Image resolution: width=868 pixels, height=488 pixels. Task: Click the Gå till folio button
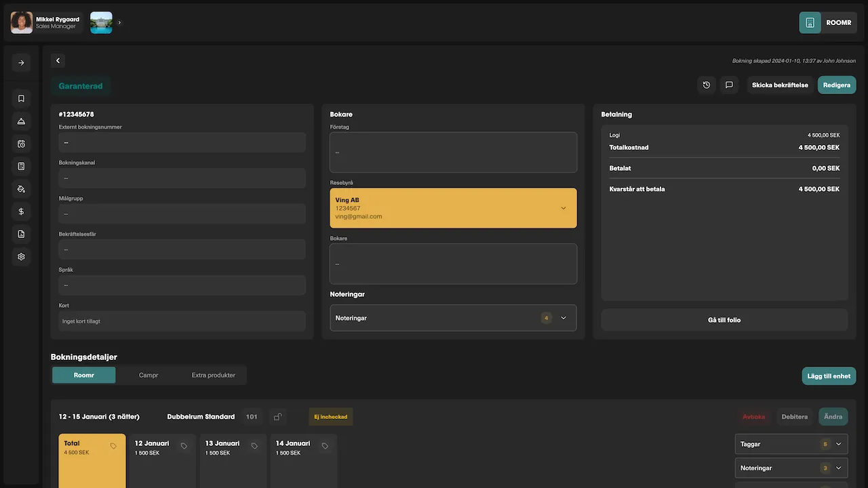click(724, 320)
